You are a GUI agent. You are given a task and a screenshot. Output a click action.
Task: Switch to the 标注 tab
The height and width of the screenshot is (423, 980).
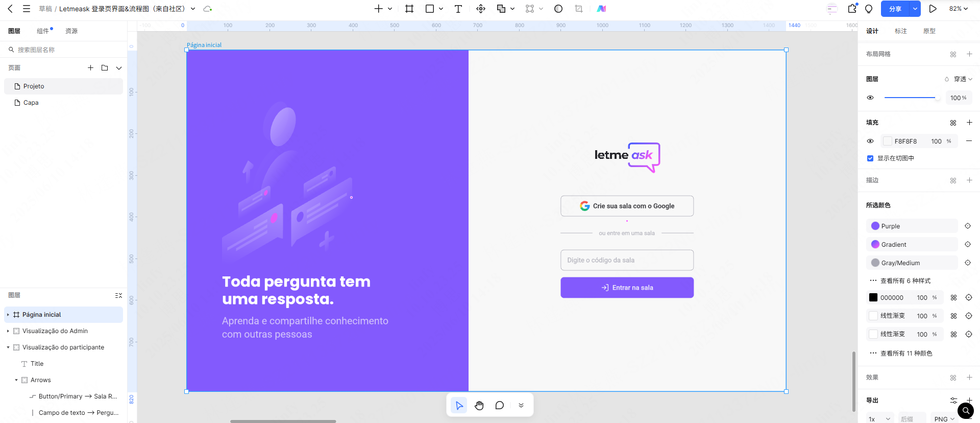coord(901,31)
